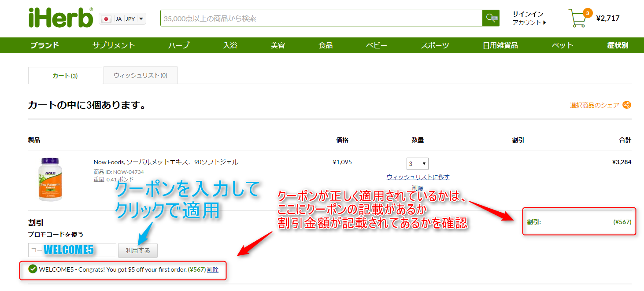Open the 症状別 menu

click(x=618, y=45)
